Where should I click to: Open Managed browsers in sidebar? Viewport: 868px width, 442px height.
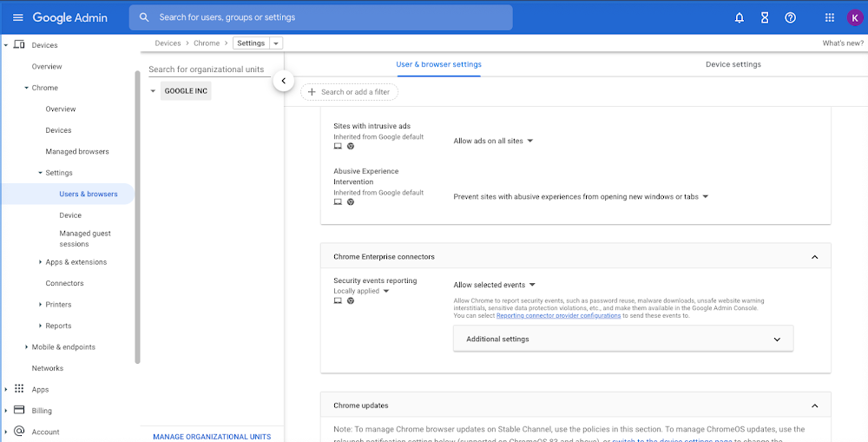tap(77, 151)
